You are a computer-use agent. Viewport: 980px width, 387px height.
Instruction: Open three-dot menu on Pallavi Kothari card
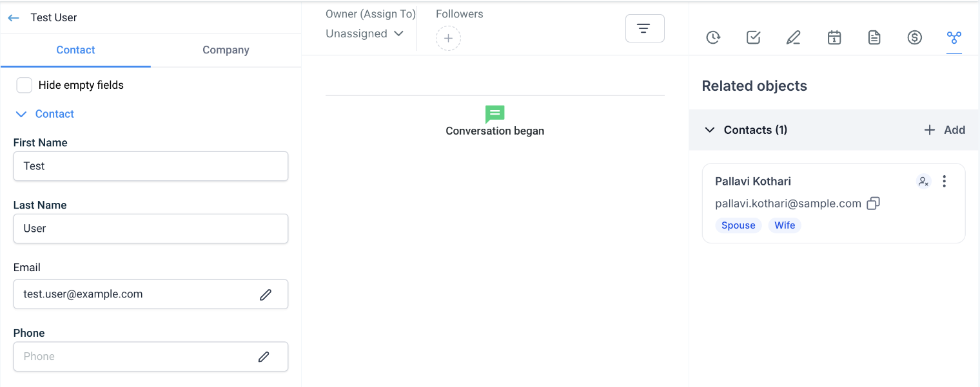point(945,182)
